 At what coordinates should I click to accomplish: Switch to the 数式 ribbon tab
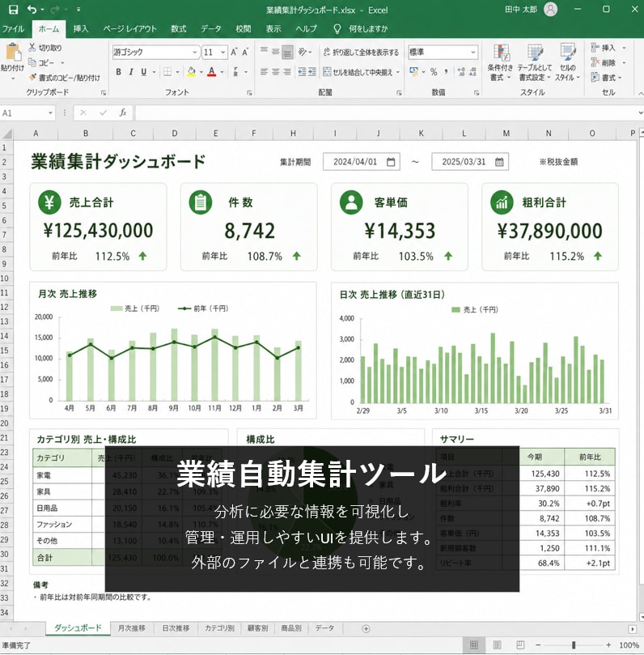(x=179, y=29)
